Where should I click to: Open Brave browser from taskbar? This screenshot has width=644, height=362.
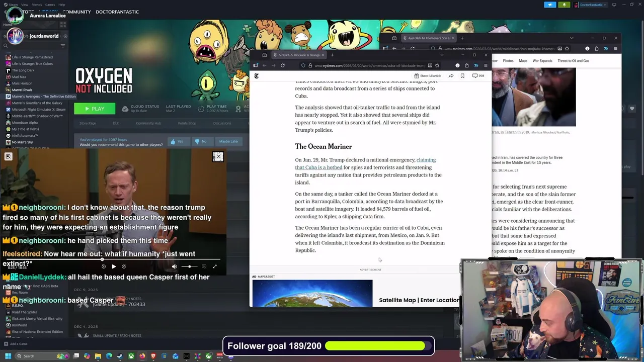click(x=153, y=356)
